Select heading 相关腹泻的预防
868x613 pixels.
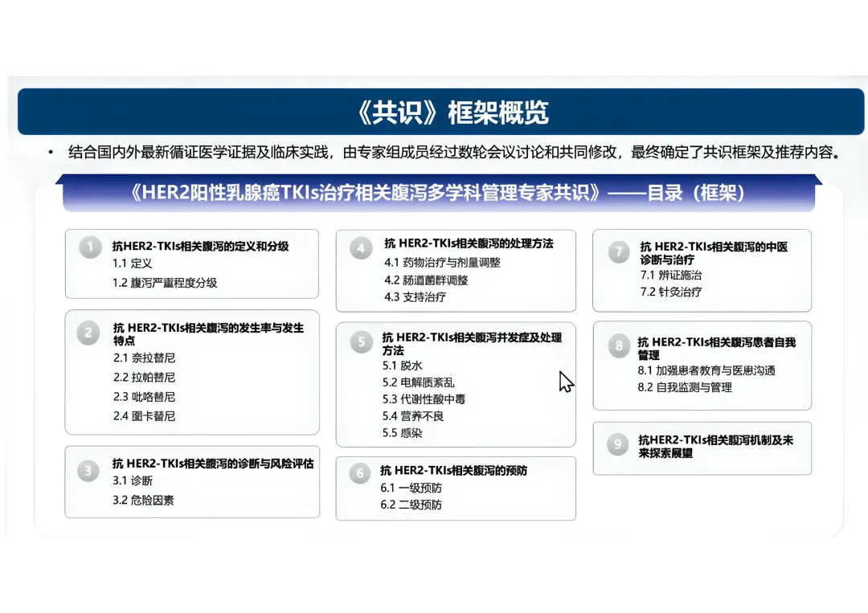[x=453, y=471]
